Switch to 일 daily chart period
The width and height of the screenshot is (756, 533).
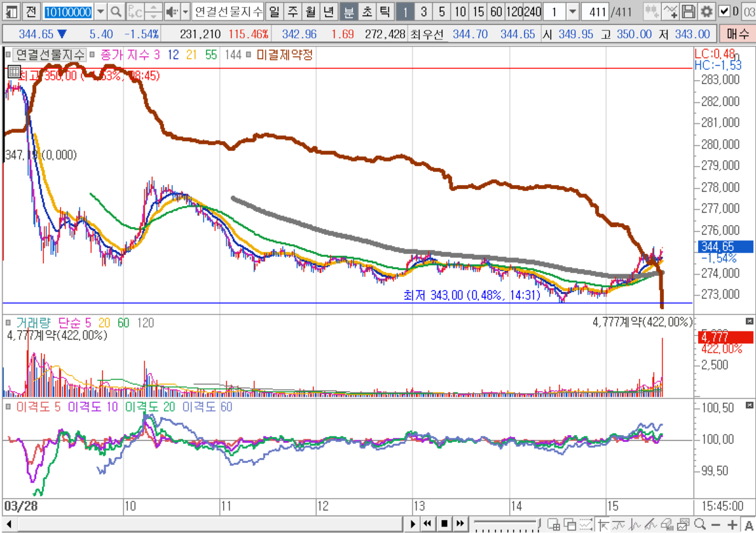(x=273, y=11)
